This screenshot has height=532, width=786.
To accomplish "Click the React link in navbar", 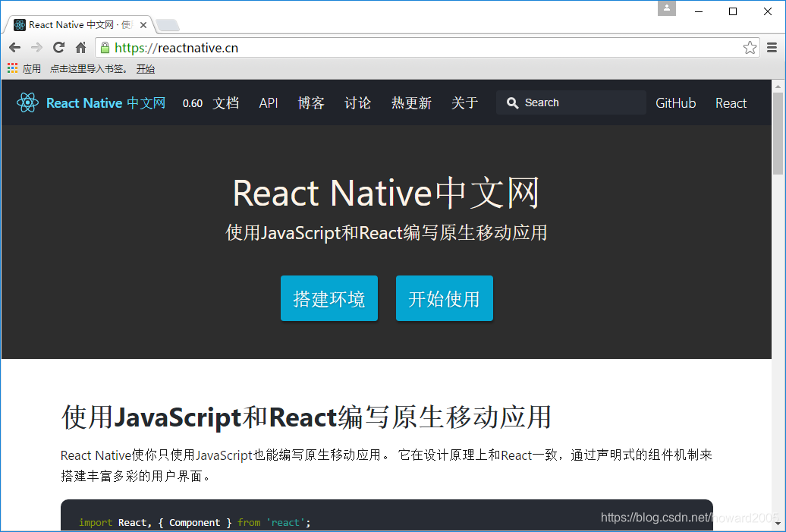I will pyautogui.click(x=731, y=102).
